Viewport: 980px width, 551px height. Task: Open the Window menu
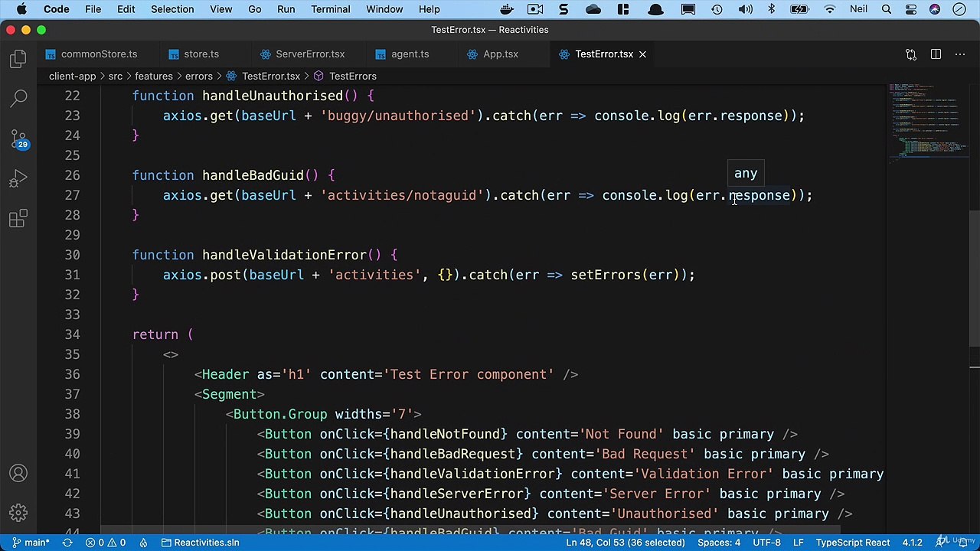point(384,9)
